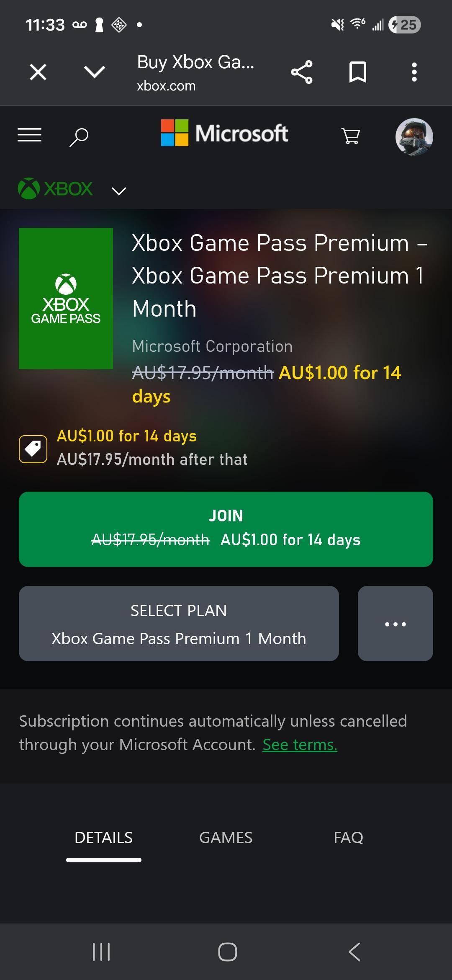Viewport: 452px width, 980px height.
Task: Select the Details tab
Action: (x=103, y=838)
